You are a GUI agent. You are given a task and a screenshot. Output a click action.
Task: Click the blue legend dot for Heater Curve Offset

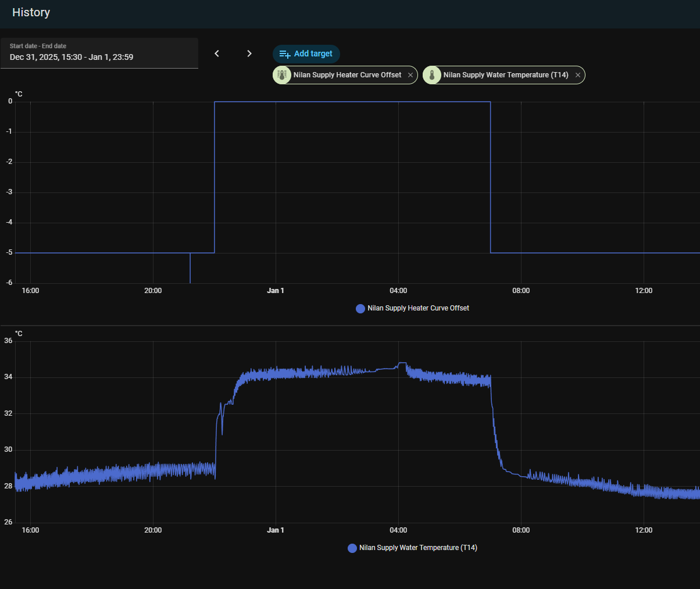[x=360, y=309]
